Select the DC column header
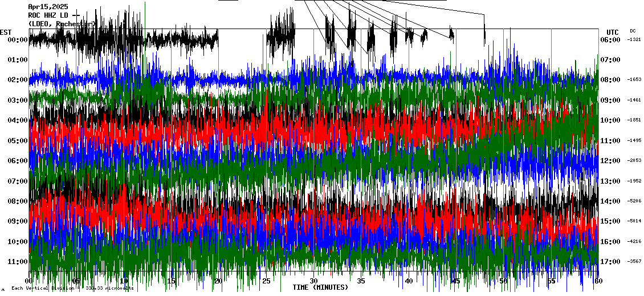Viewport: 644px width, 296px height. coord(633,31)
